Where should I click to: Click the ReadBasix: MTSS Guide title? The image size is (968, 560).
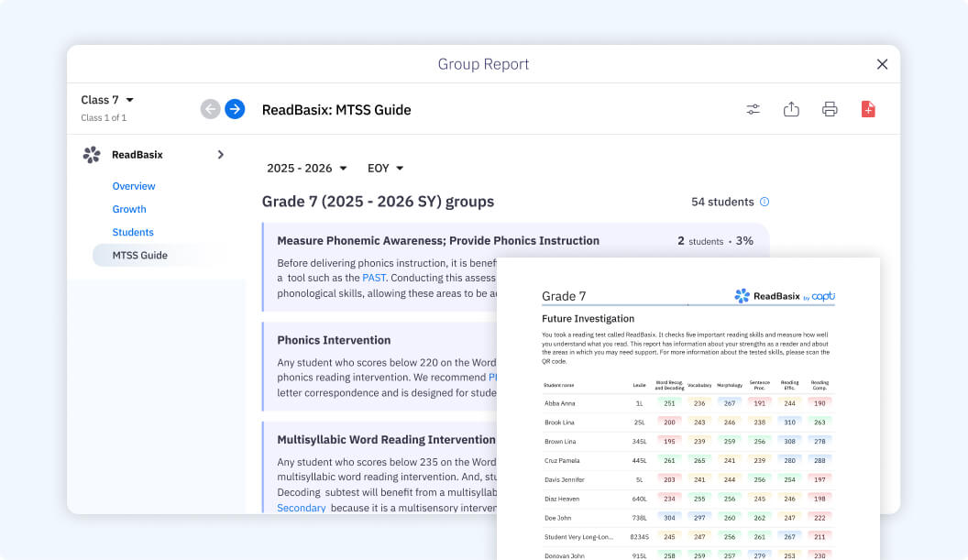pos(336,110)
